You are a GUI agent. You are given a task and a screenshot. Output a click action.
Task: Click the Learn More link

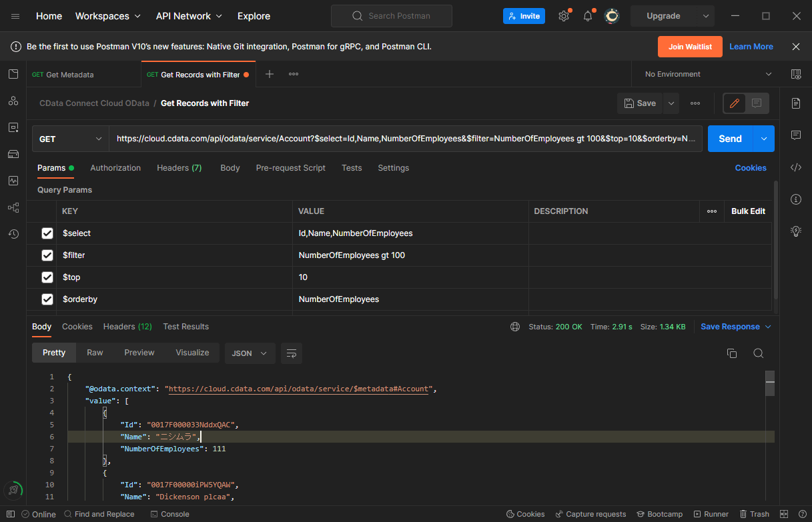751,47
